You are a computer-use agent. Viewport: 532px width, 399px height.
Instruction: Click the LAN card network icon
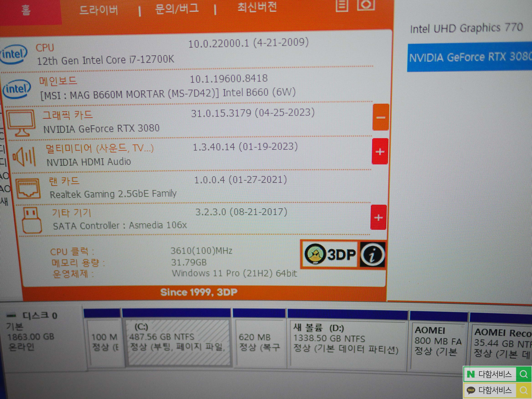28,189
